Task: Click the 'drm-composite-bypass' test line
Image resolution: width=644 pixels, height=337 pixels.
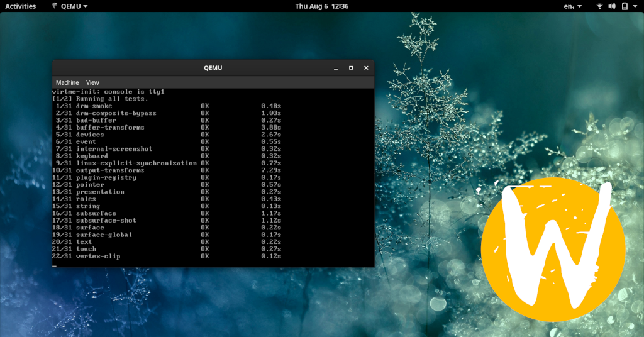Action: 167,113
